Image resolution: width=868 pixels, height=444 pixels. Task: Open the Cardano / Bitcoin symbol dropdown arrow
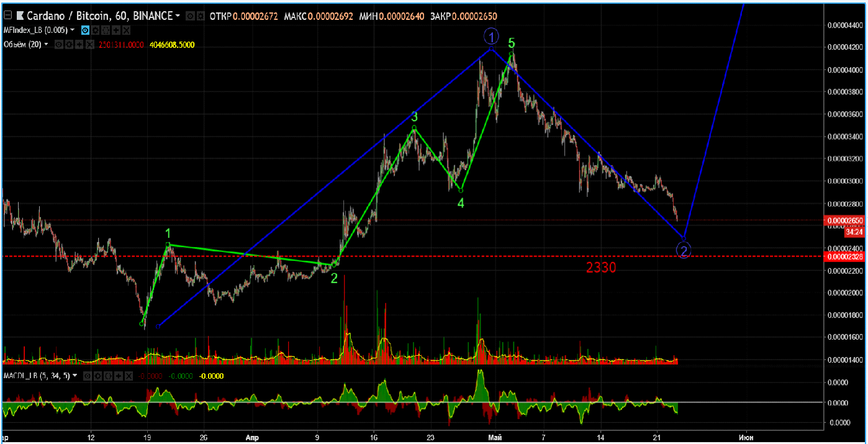pyautogui.click(x=178, y=16)
